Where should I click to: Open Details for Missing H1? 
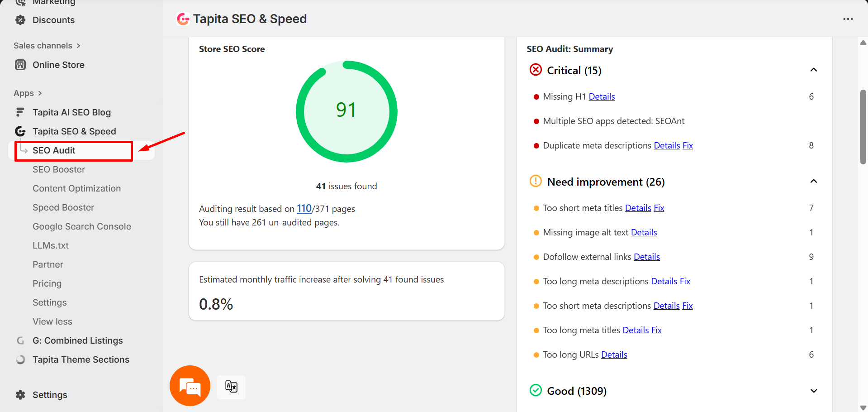coord(602,96)
